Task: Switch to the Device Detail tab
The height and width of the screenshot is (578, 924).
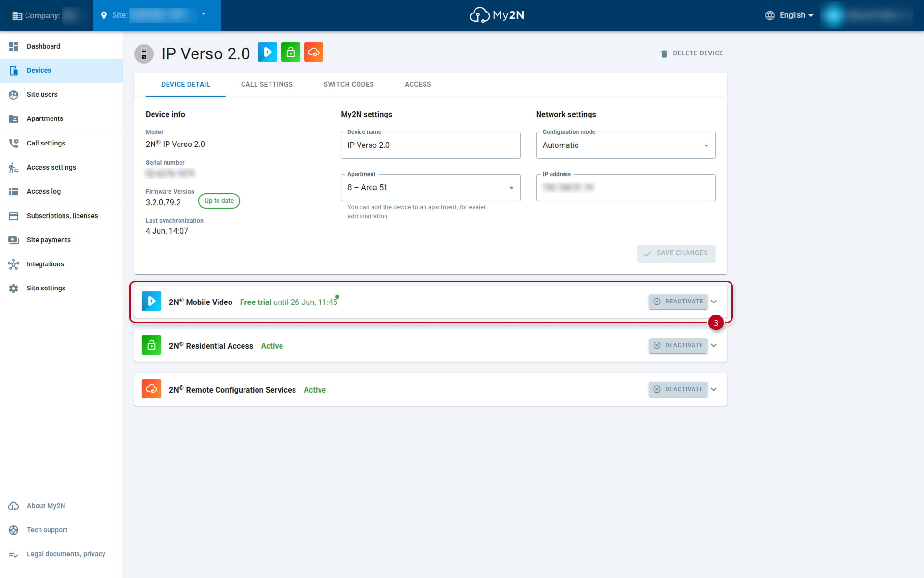Action: click(x=186, y=85)
